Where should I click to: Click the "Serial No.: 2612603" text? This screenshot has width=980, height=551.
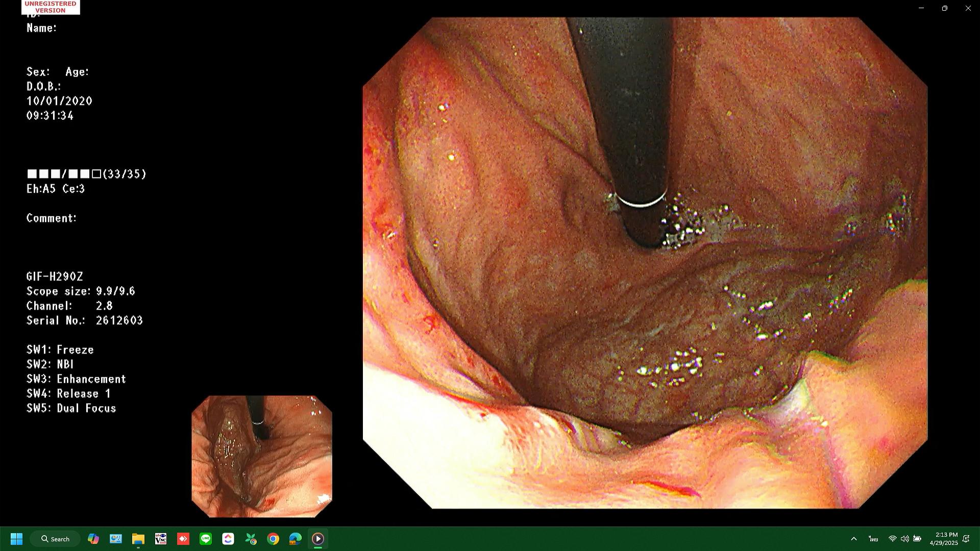(85, 320)
